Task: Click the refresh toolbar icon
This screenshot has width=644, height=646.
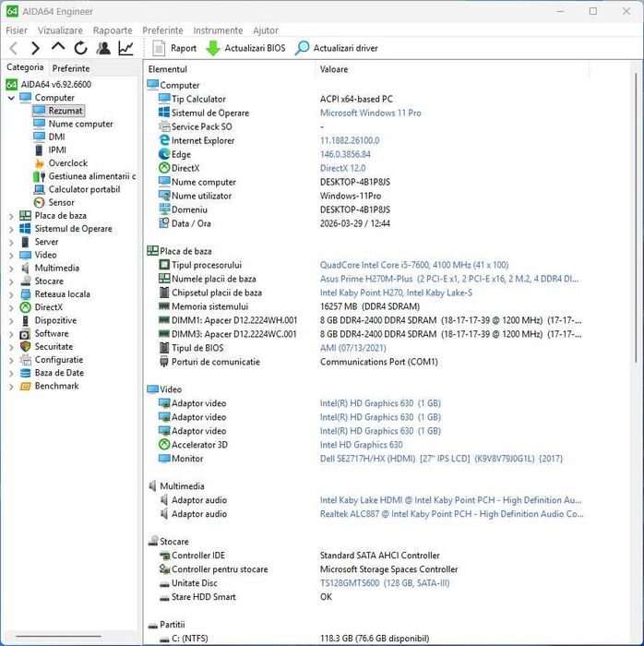Action: 80,48
